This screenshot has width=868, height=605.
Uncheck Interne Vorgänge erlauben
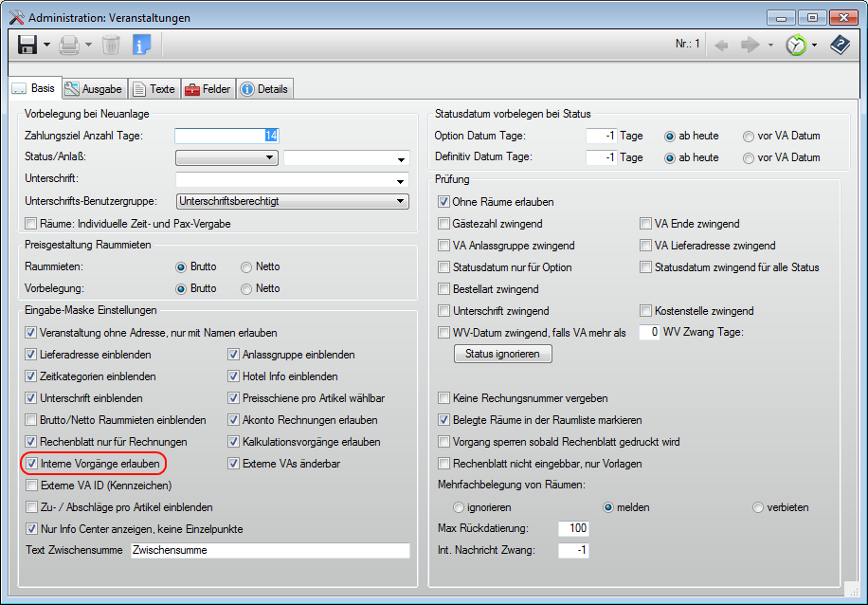(31, 464)
